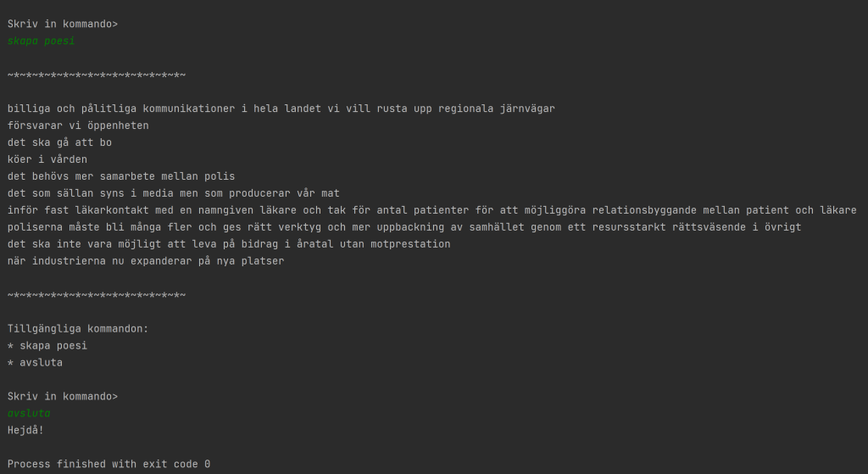Click the line ending 'årátal utan motprestation'
This screenshot has height=474, width=868.
point(229,244)
